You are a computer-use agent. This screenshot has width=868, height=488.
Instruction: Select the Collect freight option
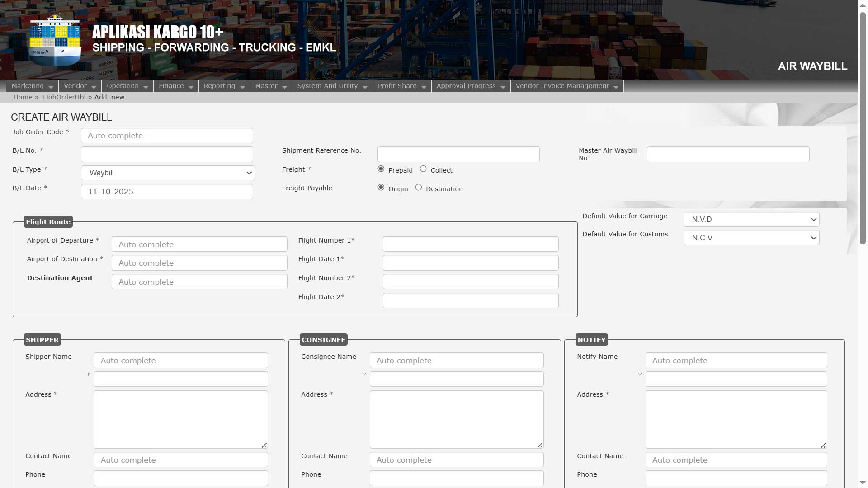[423, 169]
